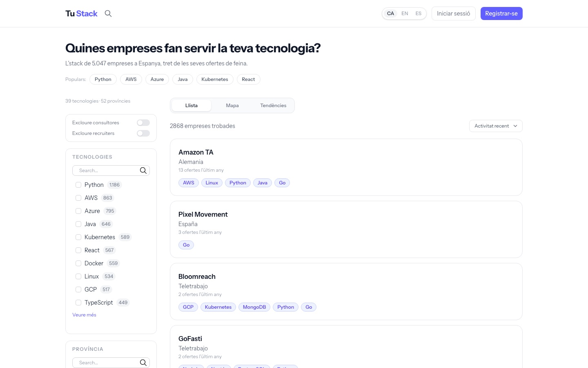The width and height of the screenshot is (588, 368).
Task: Click magnifier icon in Tecnologies search
Action: [x=143, y=171]
